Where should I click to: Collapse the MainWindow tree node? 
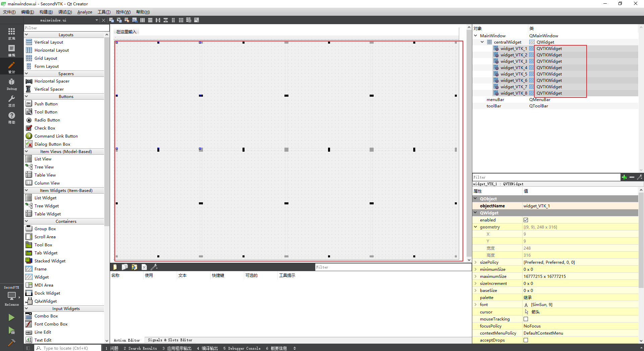tap(476, 36)
